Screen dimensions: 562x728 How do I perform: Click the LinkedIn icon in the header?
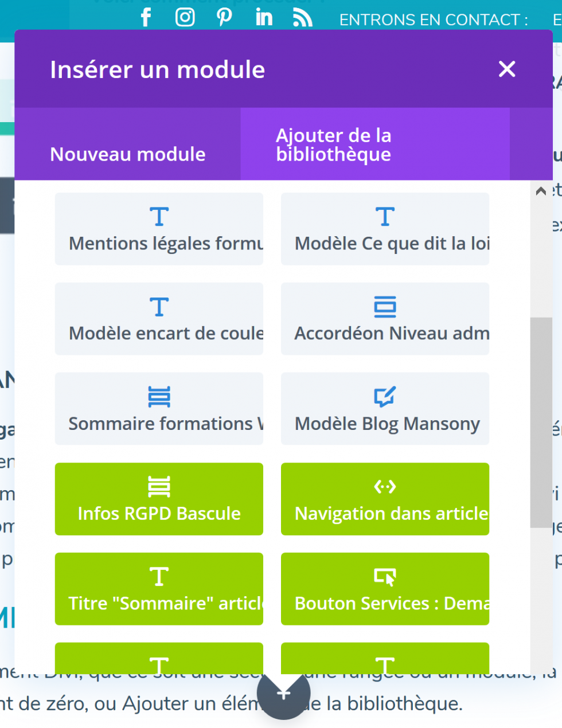coord(263,17)
